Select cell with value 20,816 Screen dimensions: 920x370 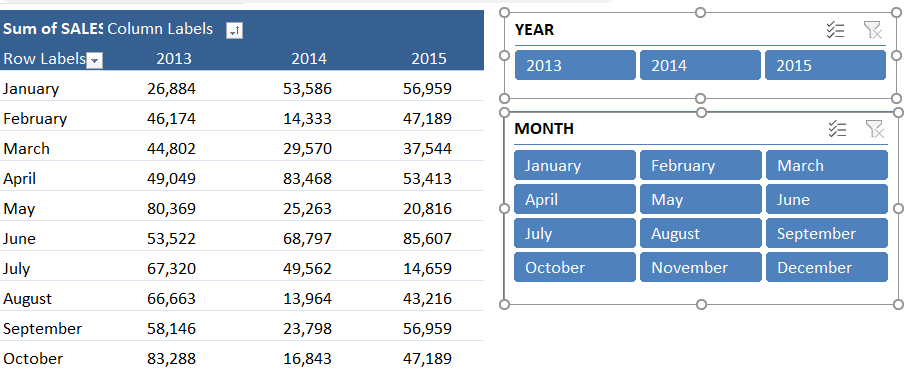[428, 209]
